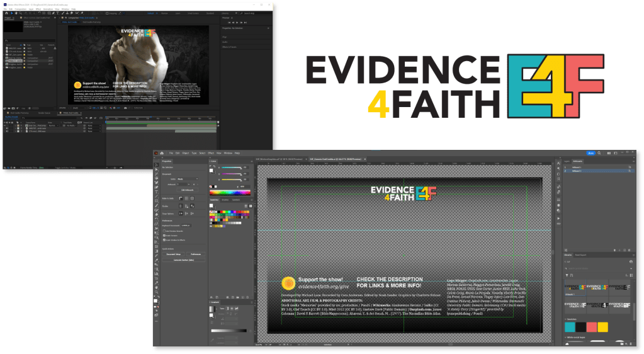This screenshot has height=354, width=644.
Task: Switch Swatches panel to list view icon
Action: 246,206
